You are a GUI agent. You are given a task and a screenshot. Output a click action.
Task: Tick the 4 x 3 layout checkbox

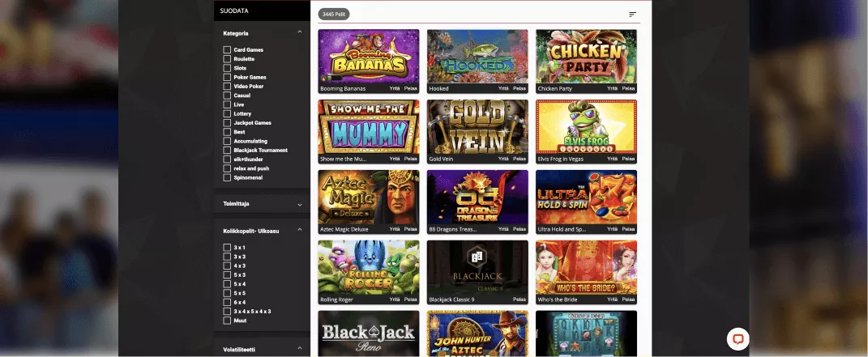pyautogui.click(x=227, y=266)
